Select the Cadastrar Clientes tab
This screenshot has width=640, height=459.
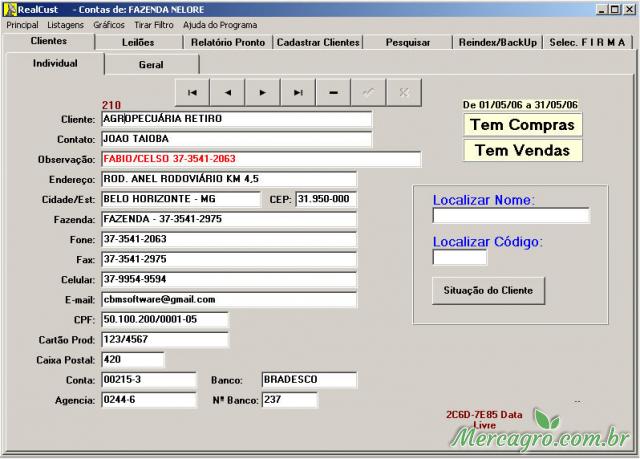point(317,43)
